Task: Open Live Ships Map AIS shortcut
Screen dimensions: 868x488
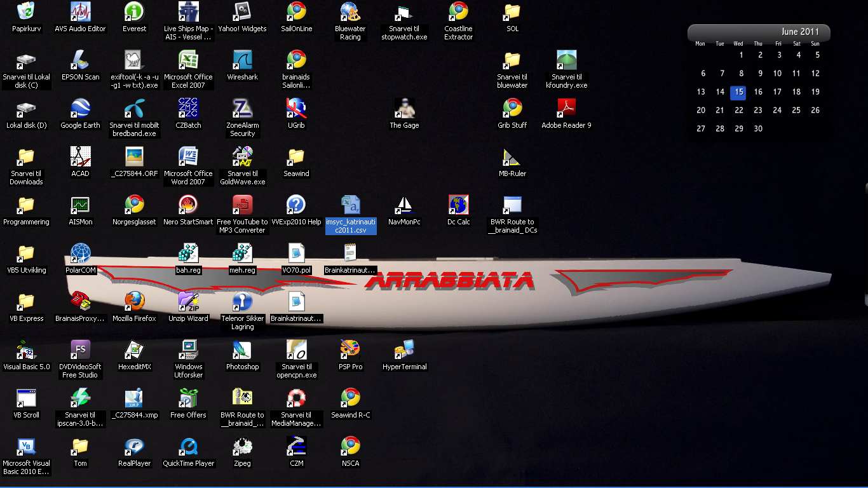Action: [188, 11]
